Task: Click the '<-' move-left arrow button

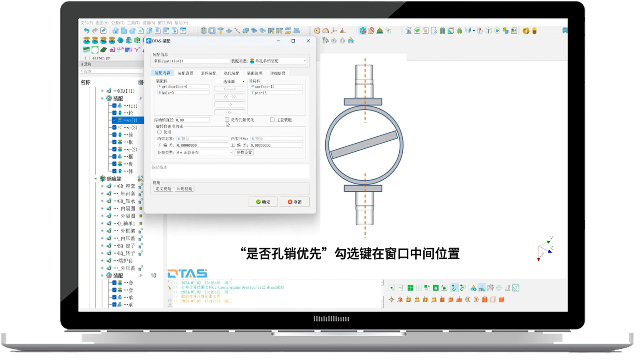Action: (230, 112)
